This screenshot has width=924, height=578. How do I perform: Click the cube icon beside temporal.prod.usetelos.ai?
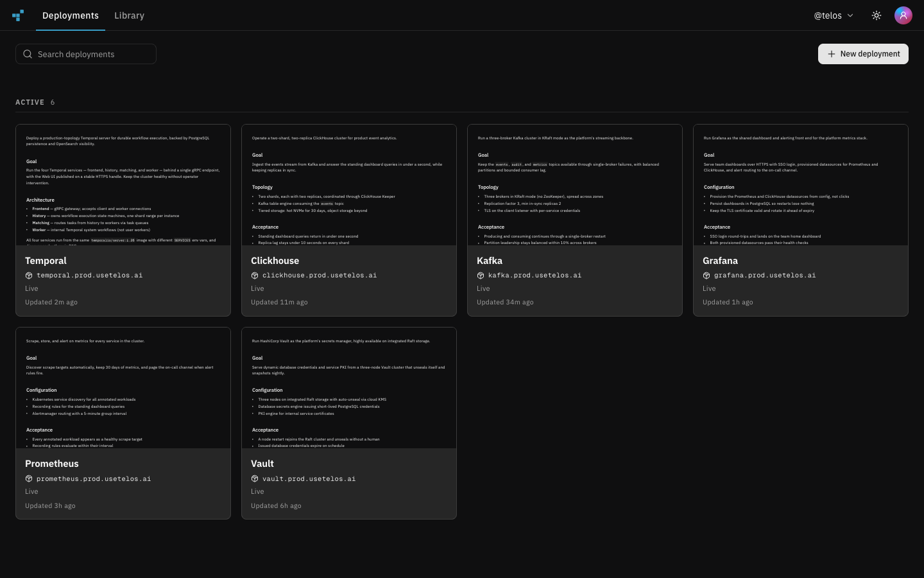29,276
